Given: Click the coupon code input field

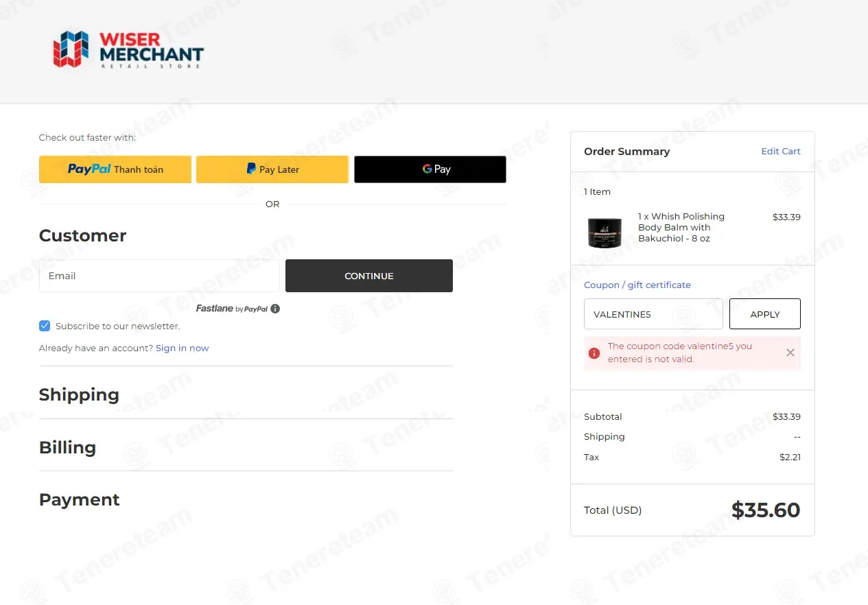Looking at the screenshot, I should pos(653,314).
